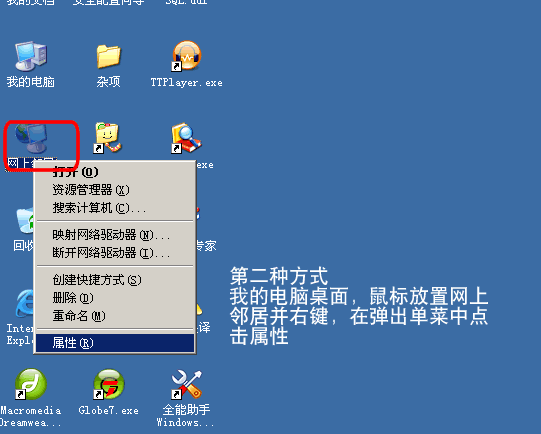Click the TTPlayer.exe shortcut icon

coord(186,56)
